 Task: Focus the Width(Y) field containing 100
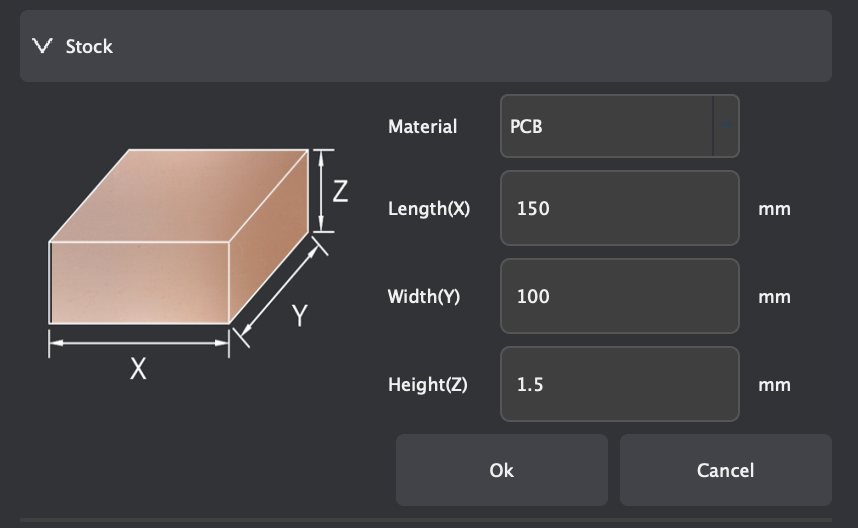click(619, 296)
